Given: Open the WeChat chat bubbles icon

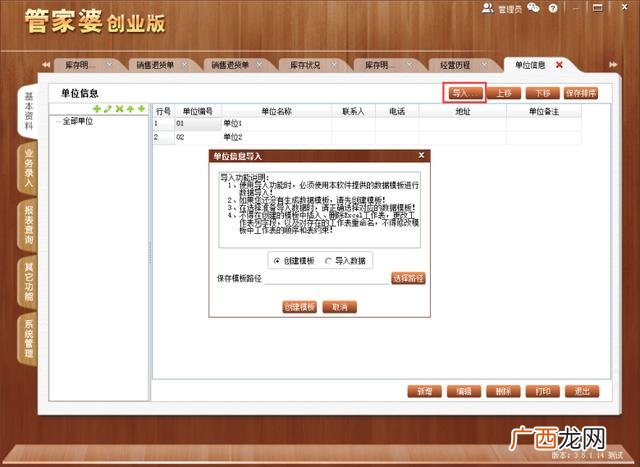Looking at the screenshot, I should (533, 8).
